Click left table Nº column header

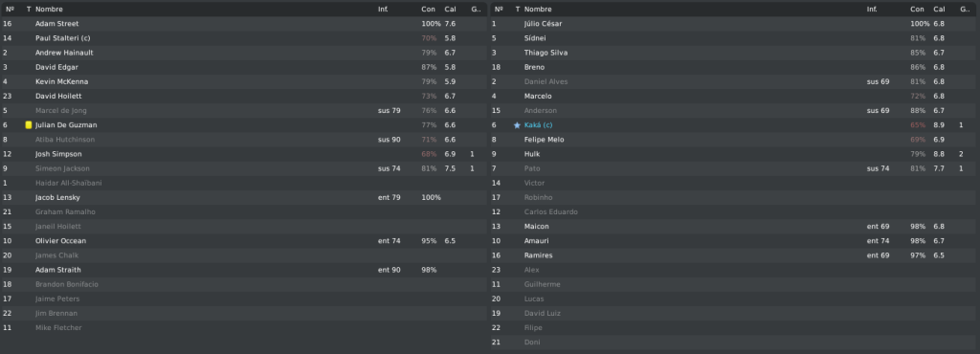(10, 10)
